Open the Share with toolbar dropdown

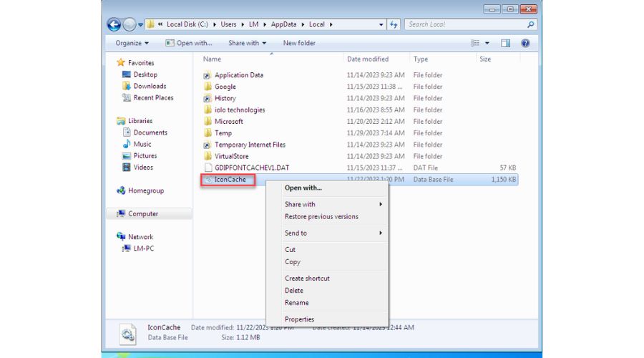point(248,43)
